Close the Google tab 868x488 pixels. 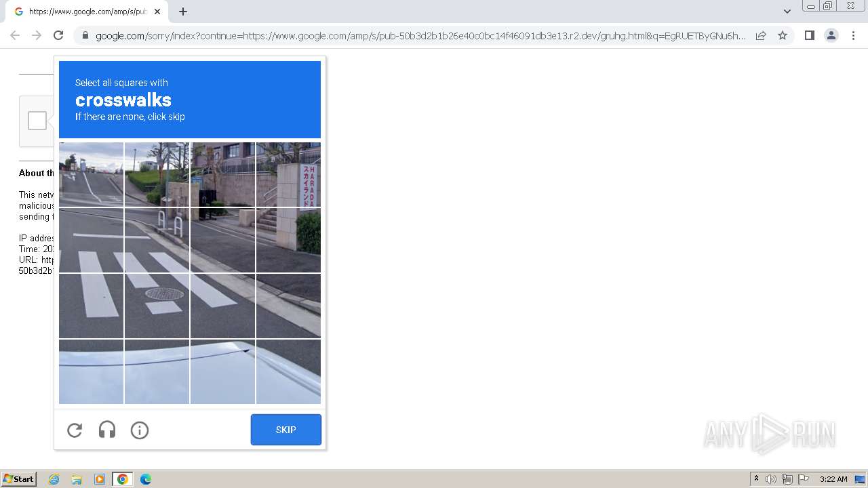click(x=157, y=12)
